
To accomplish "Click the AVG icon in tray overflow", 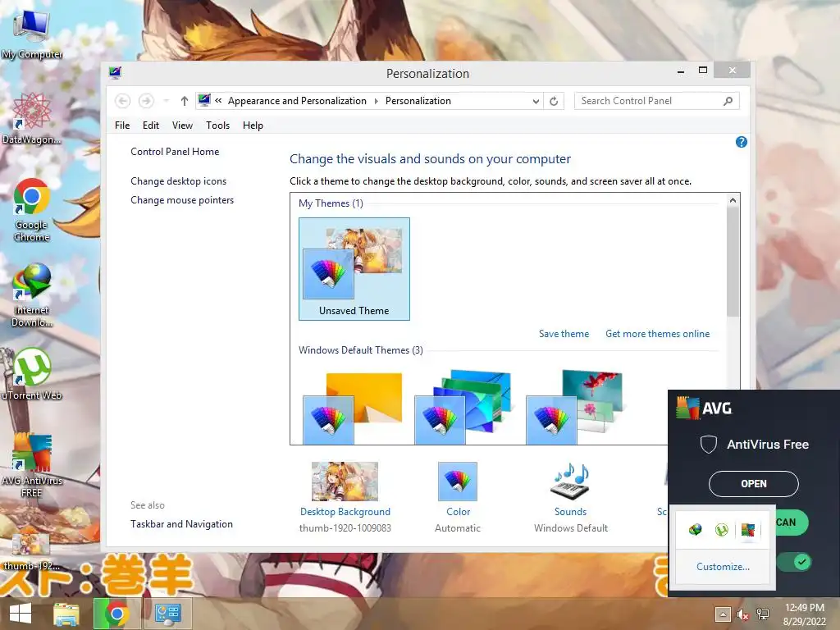I will (x=748, y=530).
